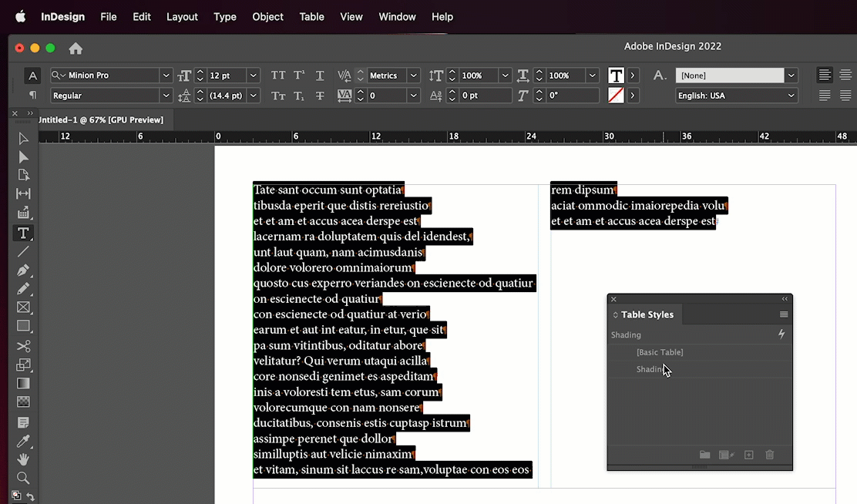Toggle All Caps formatting

[x=278, y=76]
